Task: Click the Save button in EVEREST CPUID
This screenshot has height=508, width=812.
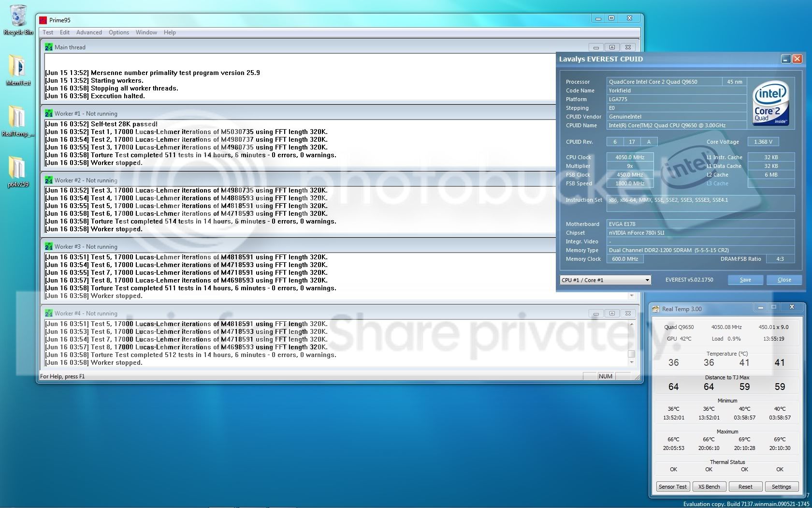Action: click(745, 280)
